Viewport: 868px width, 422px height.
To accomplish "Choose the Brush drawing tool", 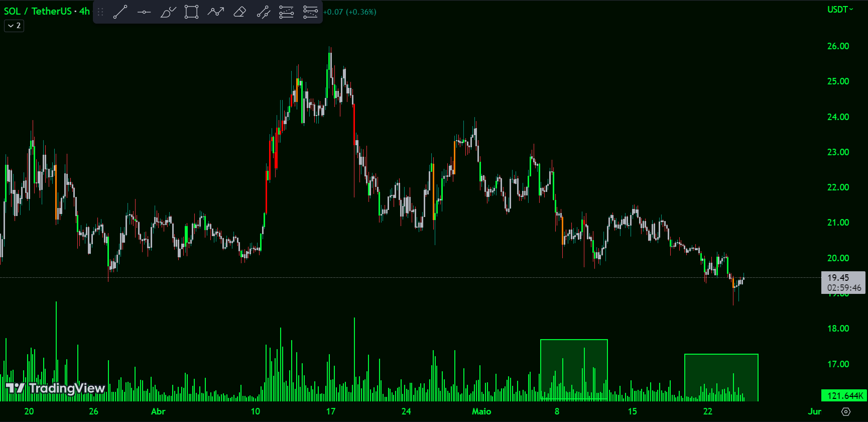I will [168, 12].
